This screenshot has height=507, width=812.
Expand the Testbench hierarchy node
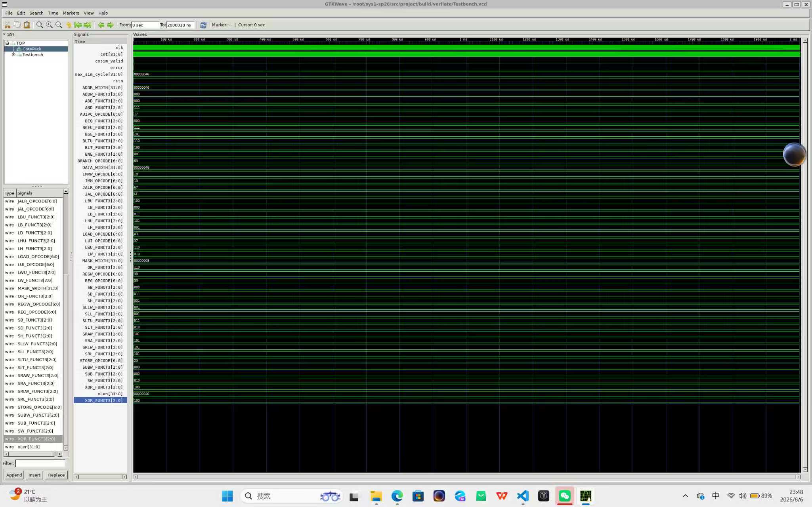click(13, 55)
